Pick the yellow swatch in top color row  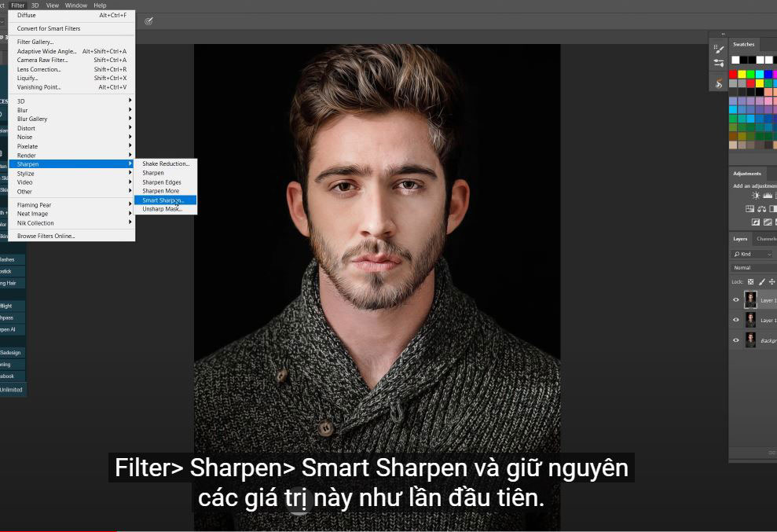coord(742,75)
